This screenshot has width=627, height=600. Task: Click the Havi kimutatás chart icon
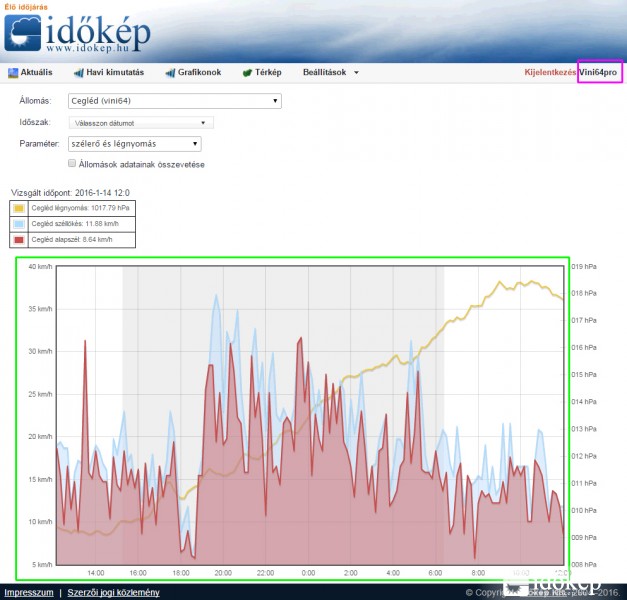pyautogui.click(x=79, y=73)
